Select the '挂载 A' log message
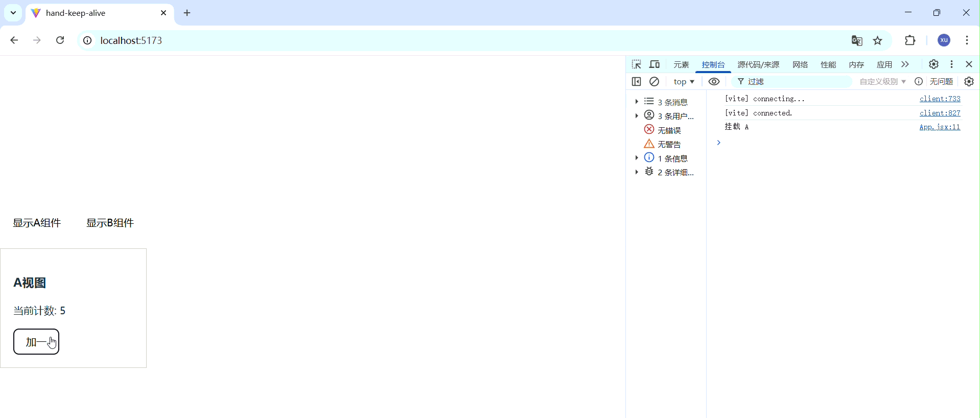This screenshot has height=418, width=980. pos(736,127)
